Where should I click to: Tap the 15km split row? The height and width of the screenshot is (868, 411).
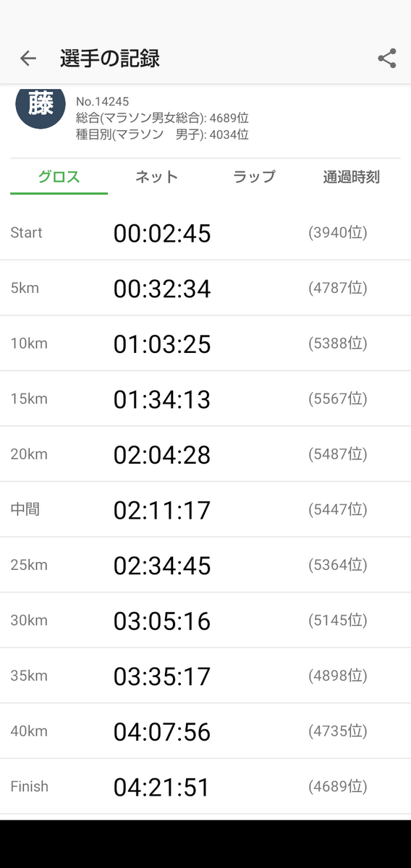coord(205,399)
